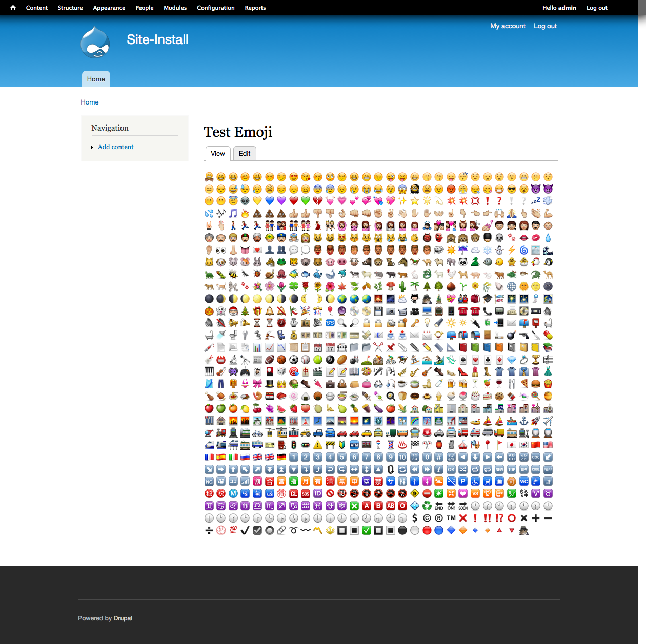
Task: Click the panda face emoji
Action: click(463, 262)
